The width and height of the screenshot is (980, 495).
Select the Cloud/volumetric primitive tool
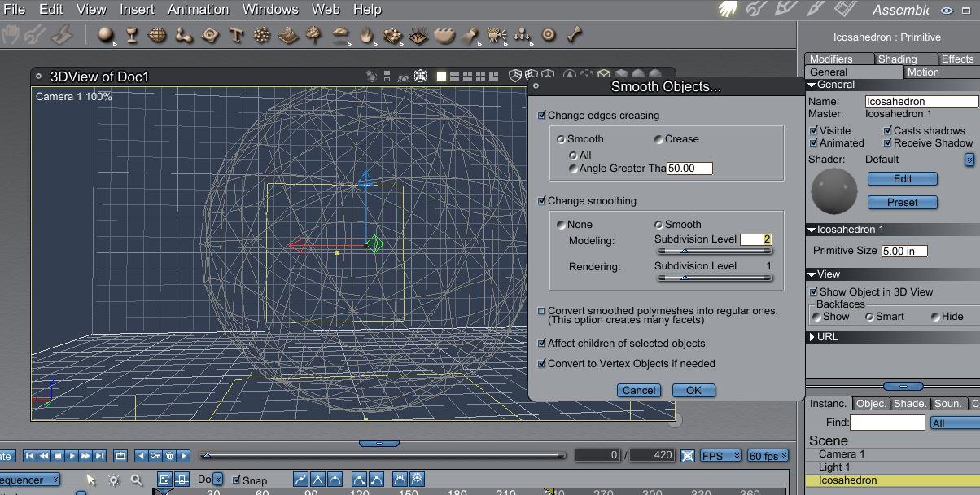341,35
